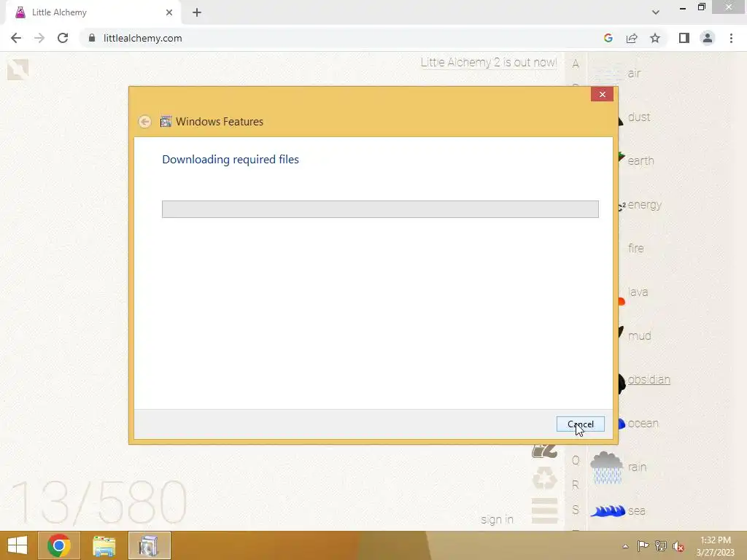This screenshot has width=747, height=560.
Task: Select the dust element
Action: pos(639,117)
